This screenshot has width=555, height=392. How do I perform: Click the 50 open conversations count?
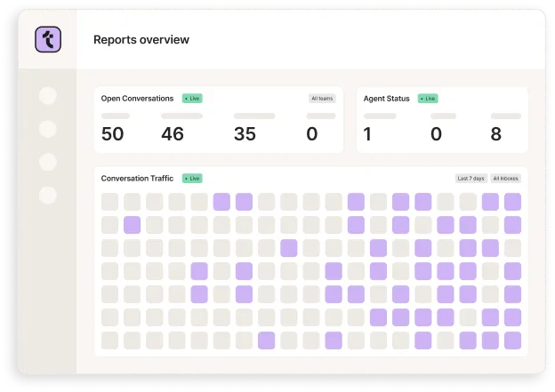(113, 134)
